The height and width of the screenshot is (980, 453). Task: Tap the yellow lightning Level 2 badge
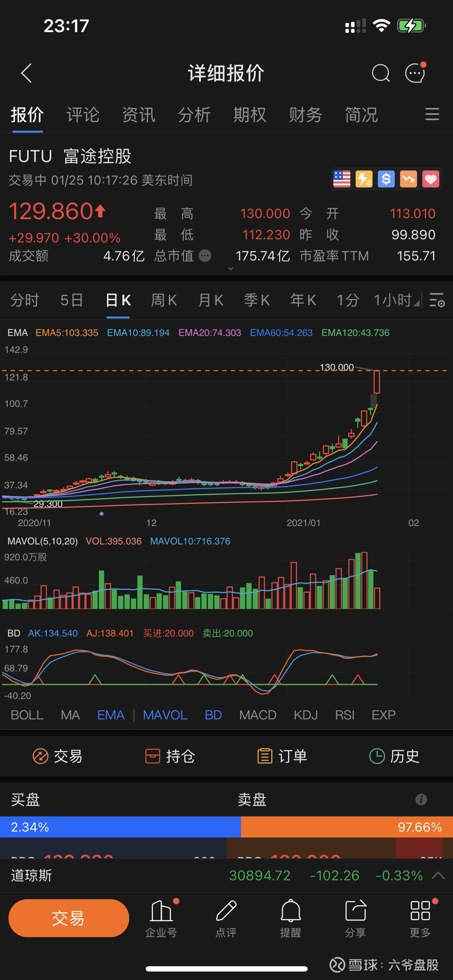click(364, 179)
